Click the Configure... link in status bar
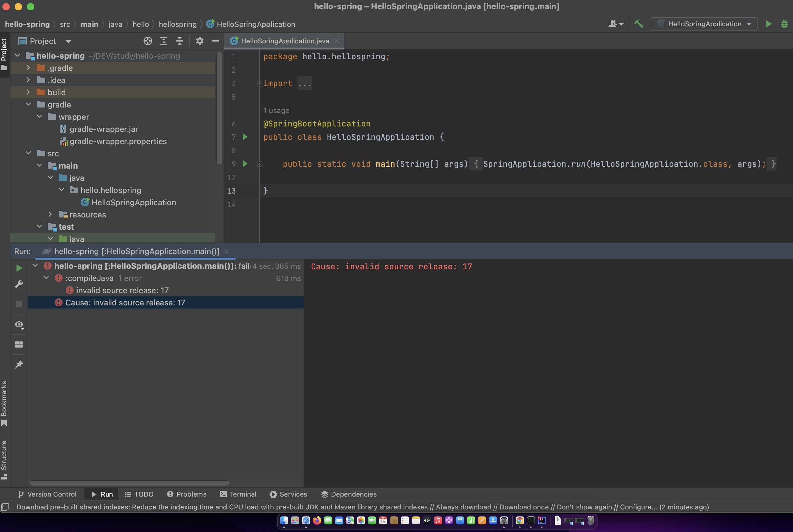Image resolution: width=793 pixels, height=532 pixels. tap(638, 507)
